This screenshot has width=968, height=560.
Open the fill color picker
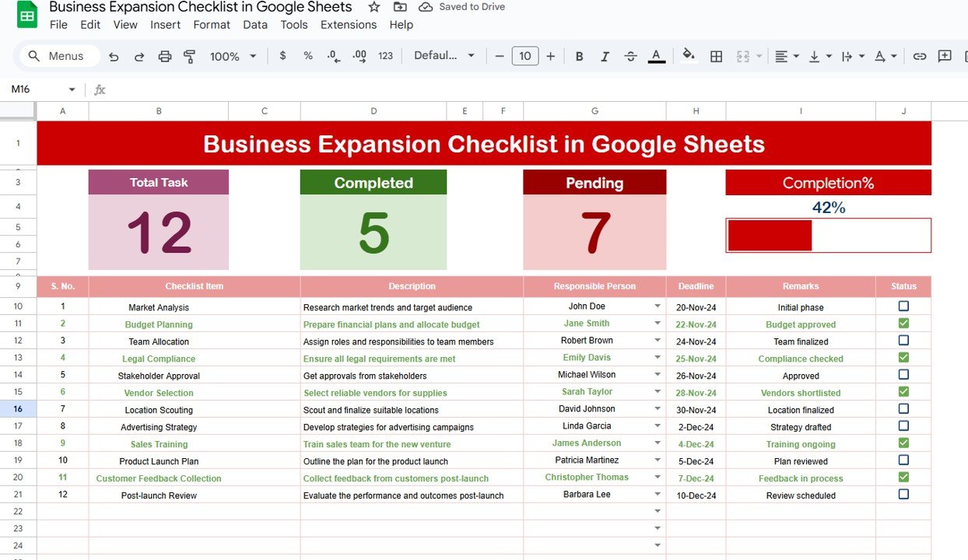[x=689, y=56]
